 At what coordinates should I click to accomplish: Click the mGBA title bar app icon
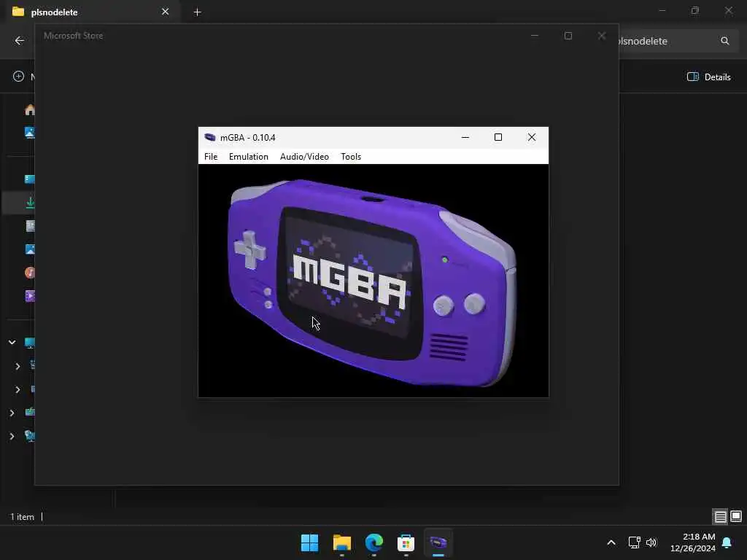click(209, 138)
